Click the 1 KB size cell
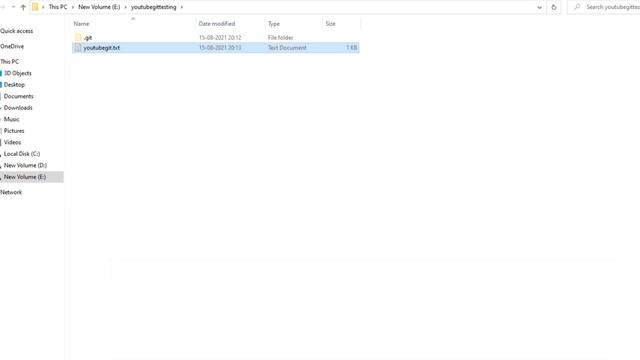 pos(351,48)
